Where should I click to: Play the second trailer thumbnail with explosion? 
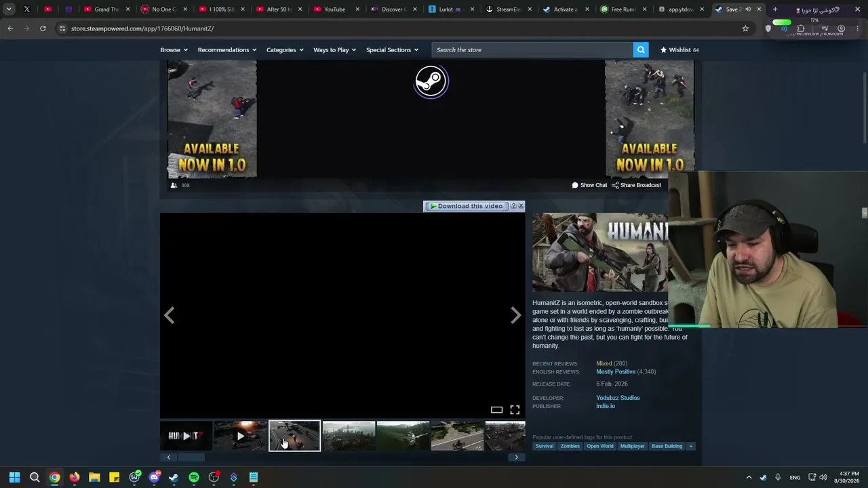tap(240, 436)
